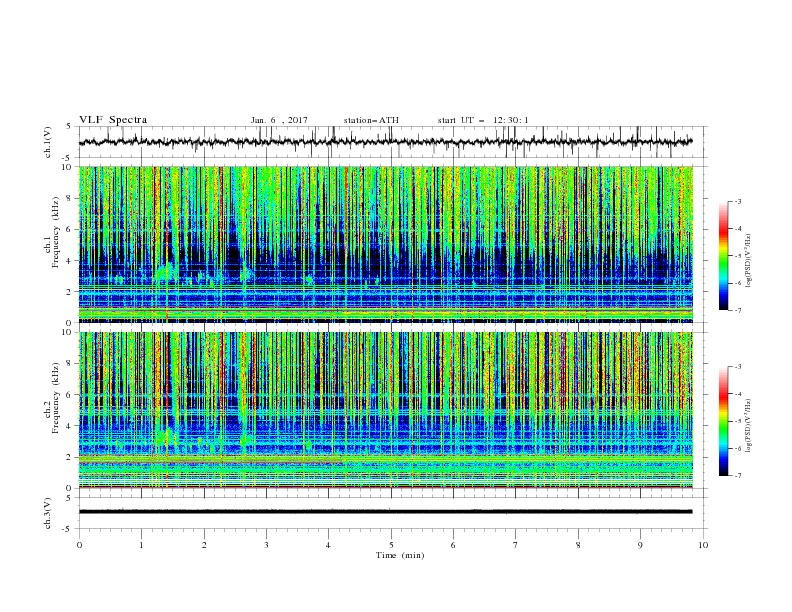Screen dimensions: 792x612
Task: Click time axis tick label "1"
Action: (141, 545)
